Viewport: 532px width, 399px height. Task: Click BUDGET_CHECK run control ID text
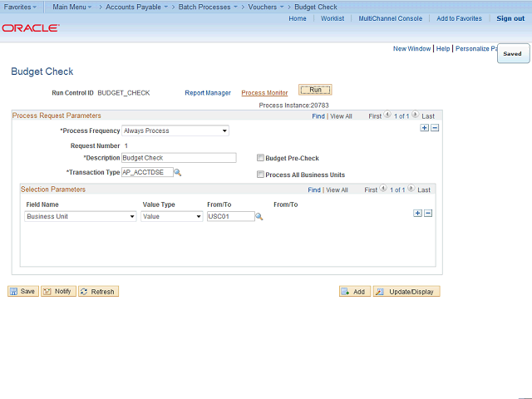124,93
